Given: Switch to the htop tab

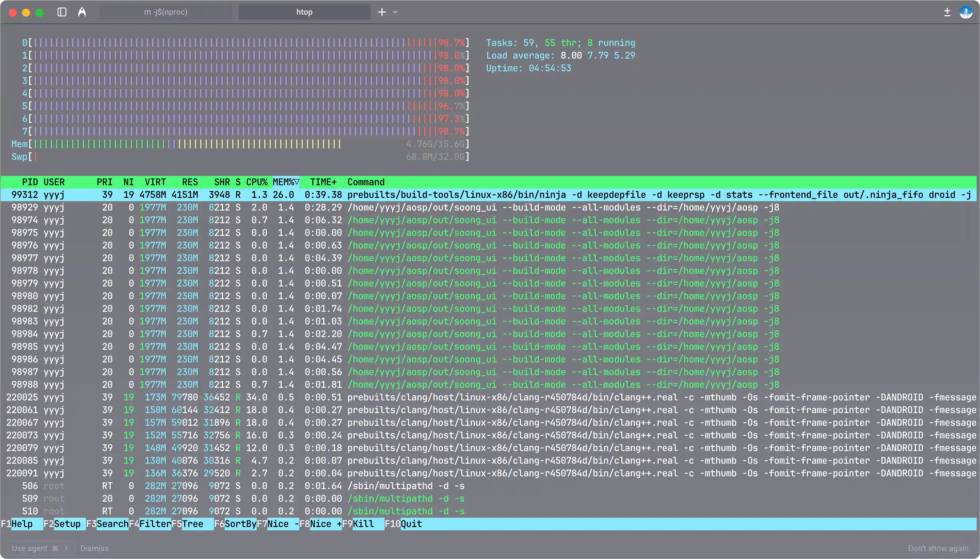Looking at the screenshot, I should (x=304, y=12).
